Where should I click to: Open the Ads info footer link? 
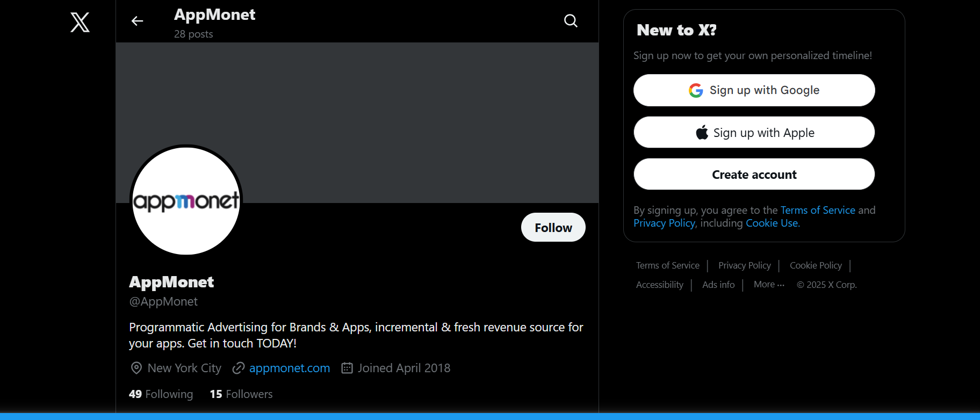click(718, 285)
